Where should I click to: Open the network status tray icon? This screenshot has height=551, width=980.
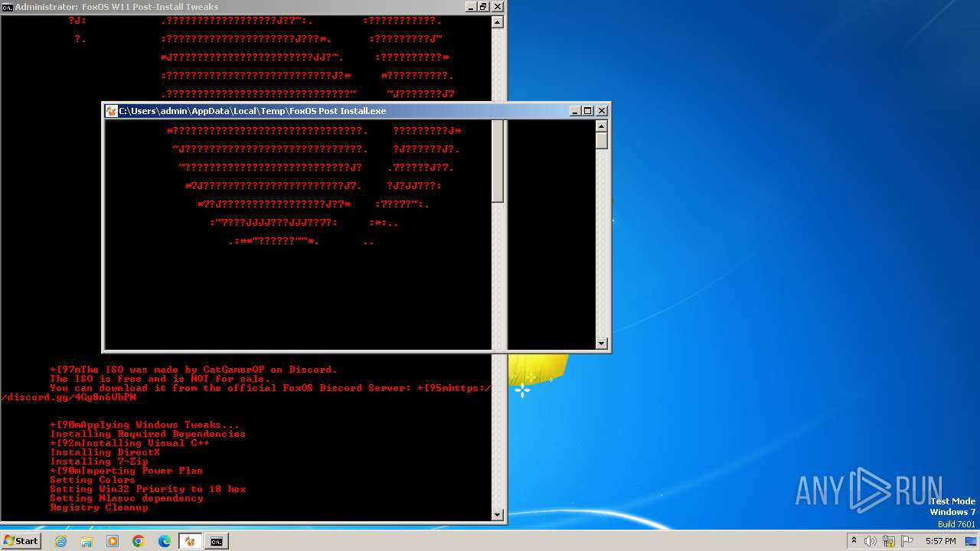point(889,541)
